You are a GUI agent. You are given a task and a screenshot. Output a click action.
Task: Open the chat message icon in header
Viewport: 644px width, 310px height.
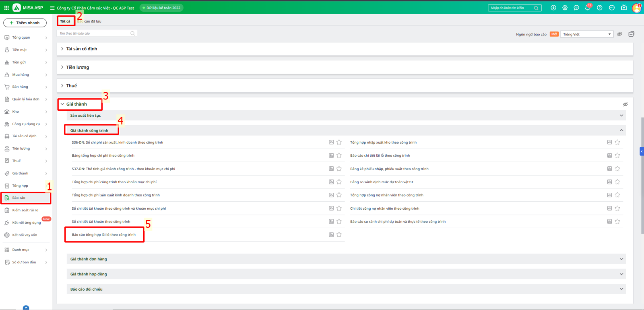click(x=576, y=8)
